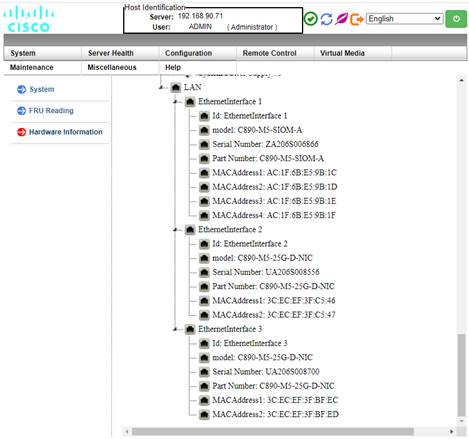This screenshot has width=469, height=439.
Task: Click icon beside Serial Number UA206S008556
Action: [204, 272]
